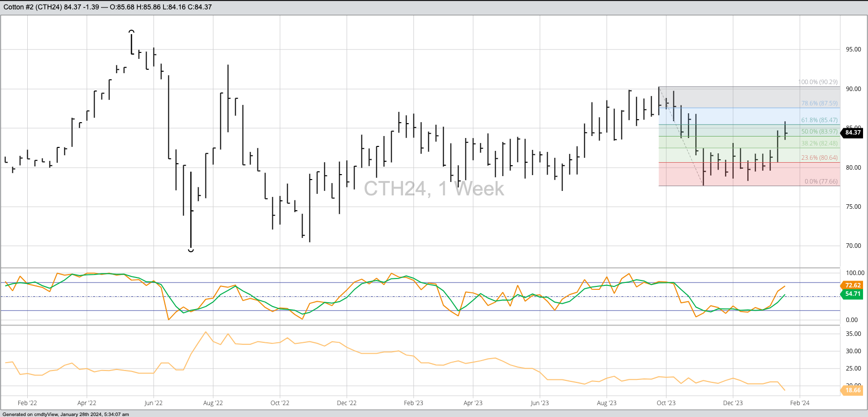Viewport: 868px width, 417px height.
Task: Click the 0.0% (77.66) Fibonacci base label
Action: pyautogui.click(x=820, y=182)
